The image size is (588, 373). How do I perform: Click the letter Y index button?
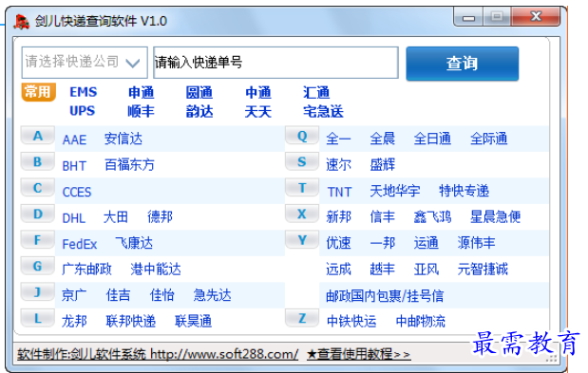tap(302, 240)
